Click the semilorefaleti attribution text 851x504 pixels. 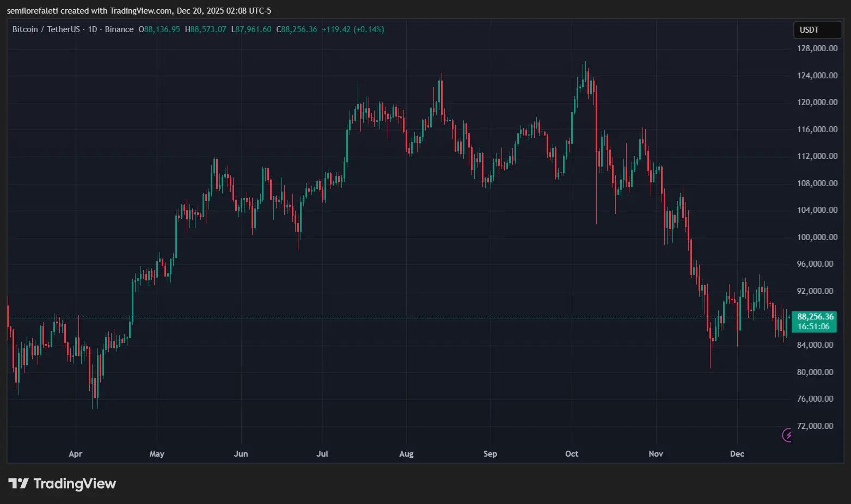[33, 10]
